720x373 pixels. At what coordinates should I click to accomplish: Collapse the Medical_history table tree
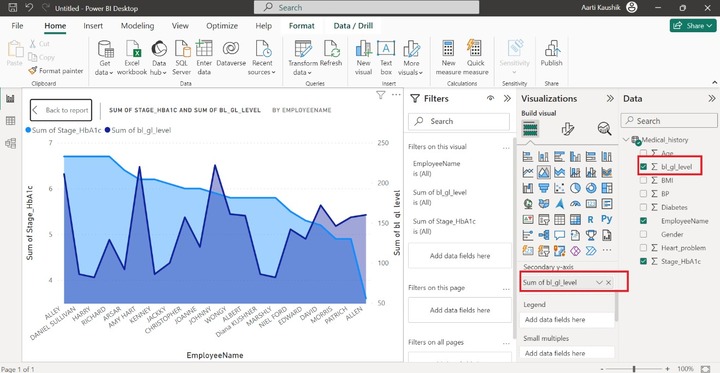pyautogui.click(x=626, y=140)
